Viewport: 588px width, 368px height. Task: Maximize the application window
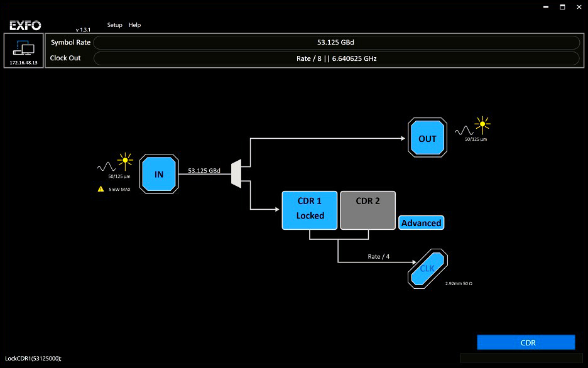click(562, 7)
